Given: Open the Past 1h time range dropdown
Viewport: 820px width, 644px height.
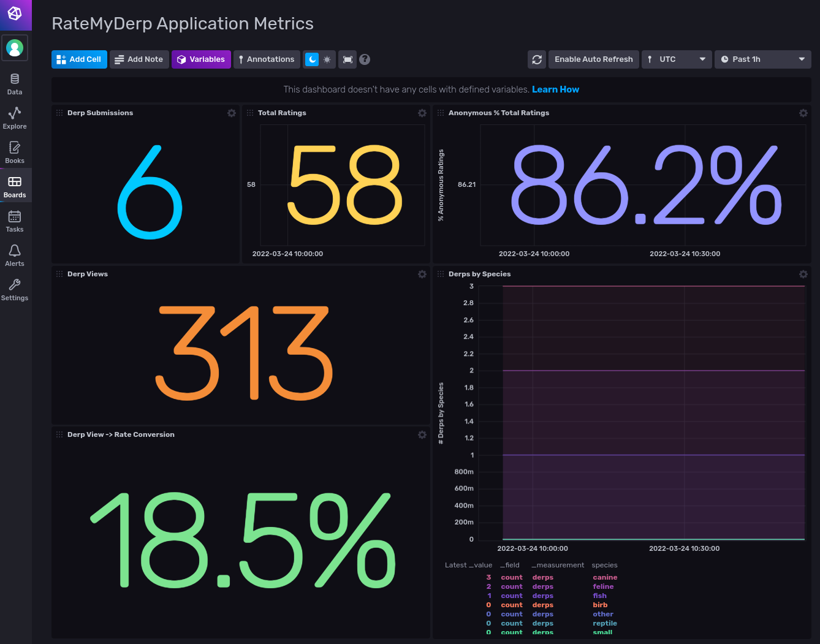Looking at the screenshot, I should (763, 59).
